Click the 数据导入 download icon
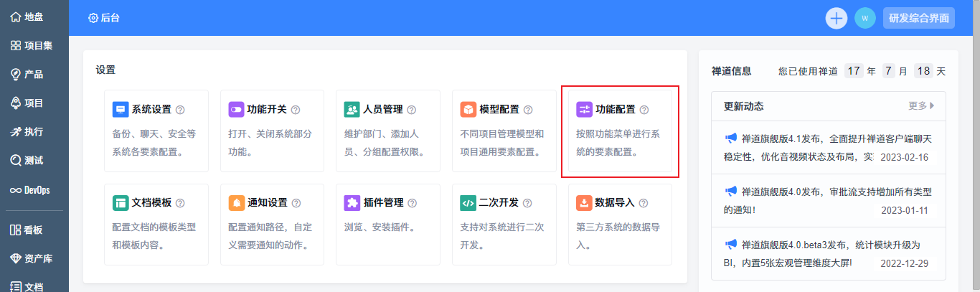 coord(584,203)
